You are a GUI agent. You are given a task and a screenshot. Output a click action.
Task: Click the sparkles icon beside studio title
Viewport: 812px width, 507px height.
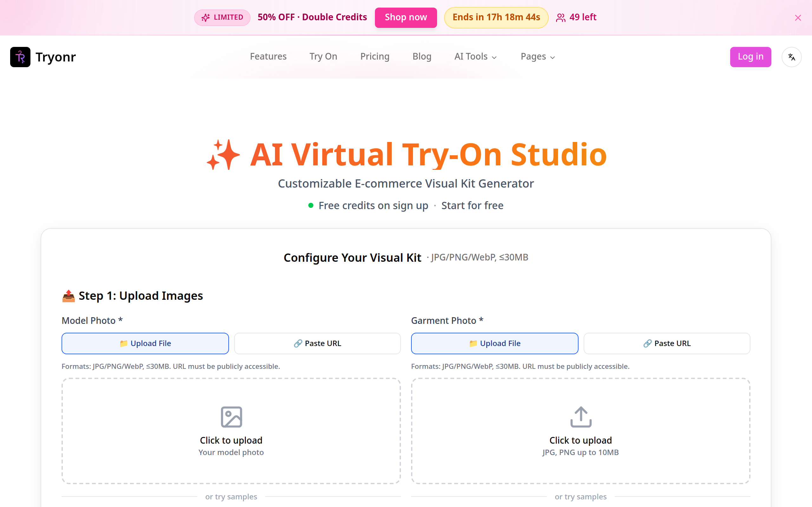coord(223,155)
